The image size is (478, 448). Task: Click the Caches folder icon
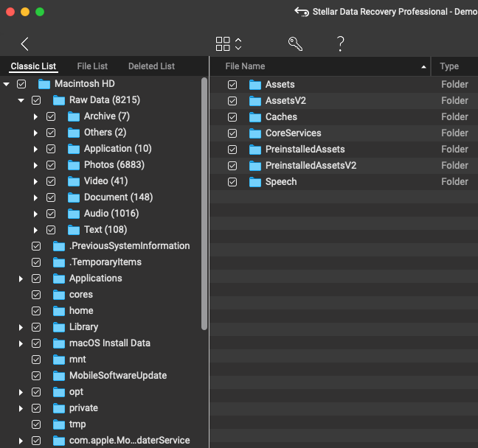(255, 117)
